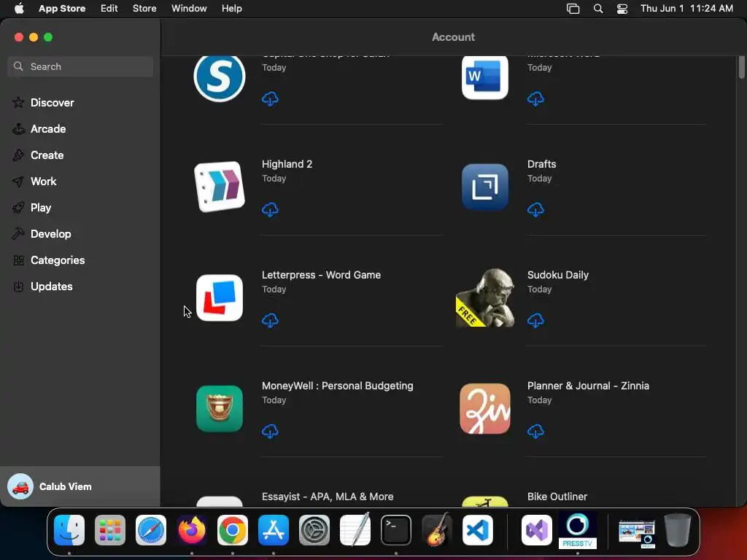This screenshot has height=560, width=747.
Task: Open the Help menu
Action: (x=231, y=8)
